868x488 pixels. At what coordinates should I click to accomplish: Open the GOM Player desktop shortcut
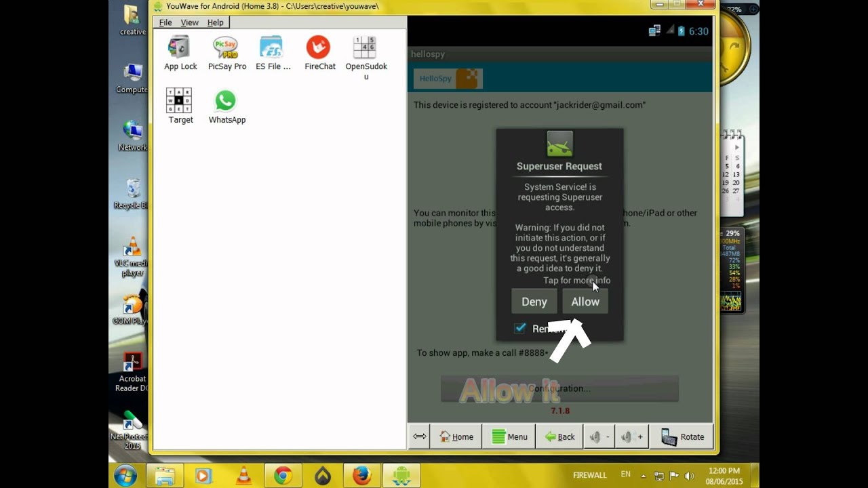(132, 310)
